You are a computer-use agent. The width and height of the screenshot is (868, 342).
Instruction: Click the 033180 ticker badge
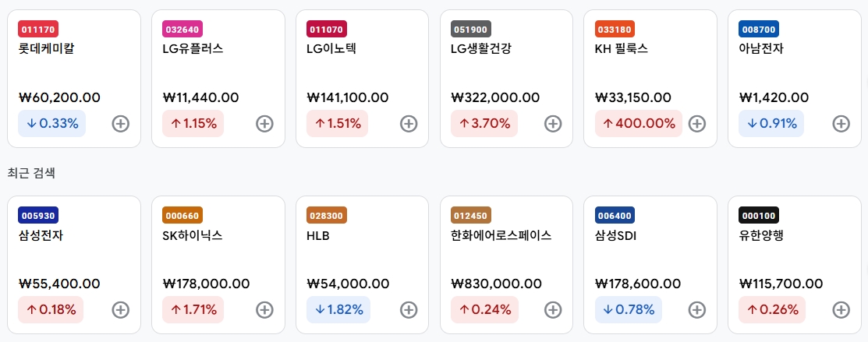point(615,29)
